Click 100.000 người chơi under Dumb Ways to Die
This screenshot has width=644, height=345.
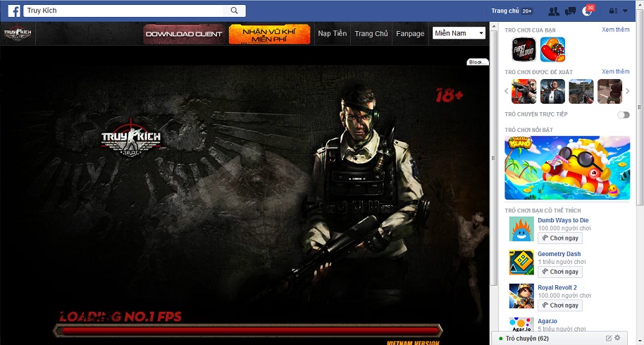coord(564,228)
